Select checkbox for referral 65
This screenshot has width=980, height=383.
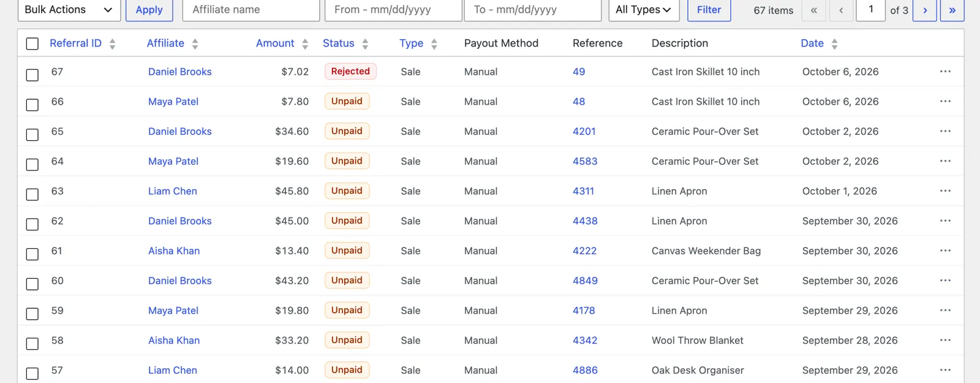coord(32,135)
